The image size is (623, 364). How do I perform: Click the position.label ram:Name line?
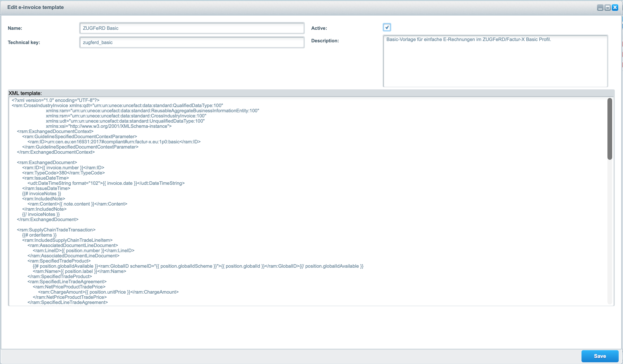(80, 271)
